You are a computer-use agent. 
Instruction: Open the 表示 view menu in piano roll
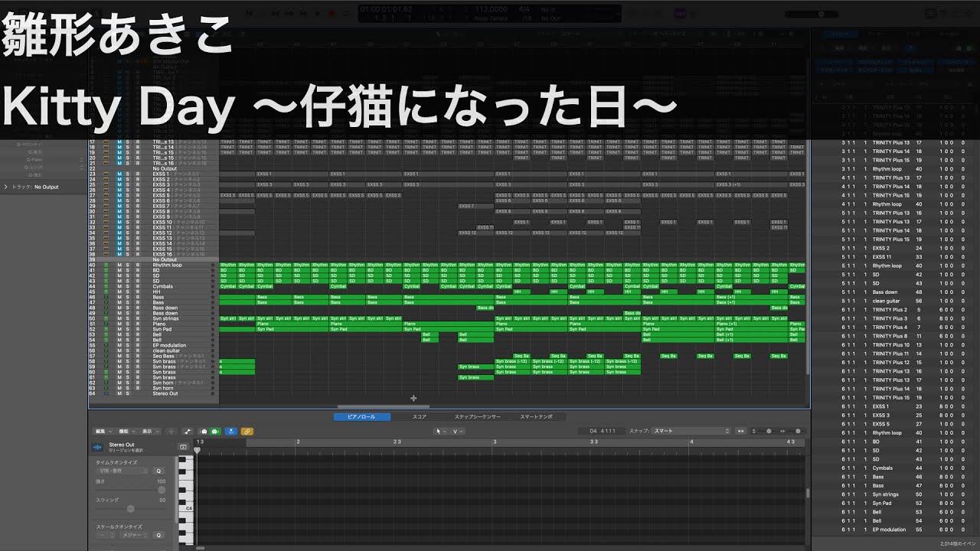pyautogui.click(x=147, y=431)
